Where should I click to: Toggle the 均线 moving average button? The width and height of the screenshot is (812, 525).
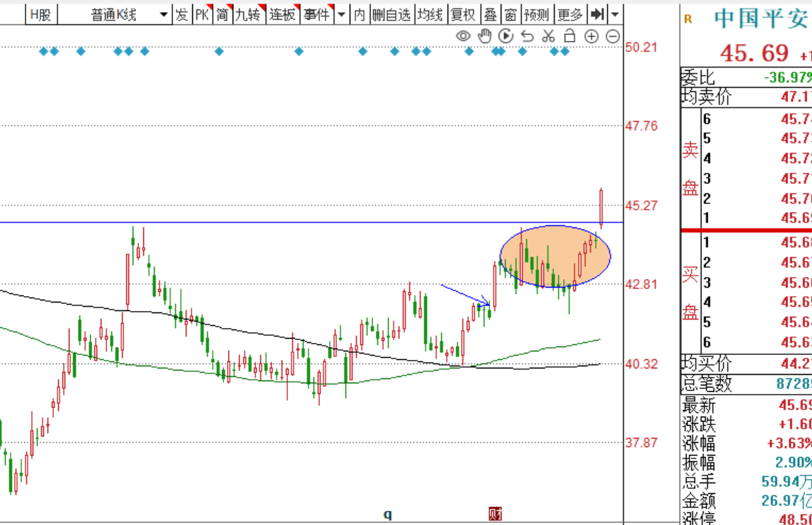click(430, 14)
